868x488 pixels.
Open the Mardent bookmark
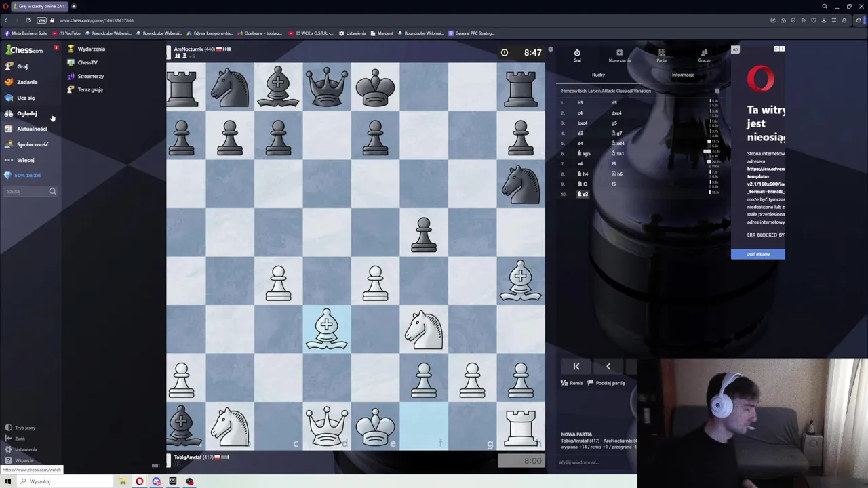coord(382,33)
